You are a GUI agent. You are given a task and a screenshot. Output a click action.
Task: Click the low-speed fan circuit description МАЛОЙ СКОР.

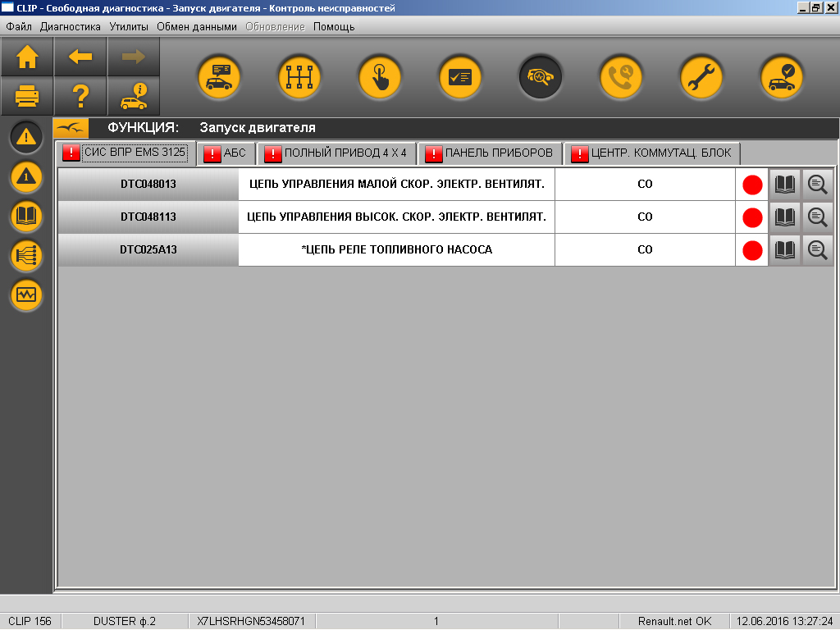(x=396, y=185)
